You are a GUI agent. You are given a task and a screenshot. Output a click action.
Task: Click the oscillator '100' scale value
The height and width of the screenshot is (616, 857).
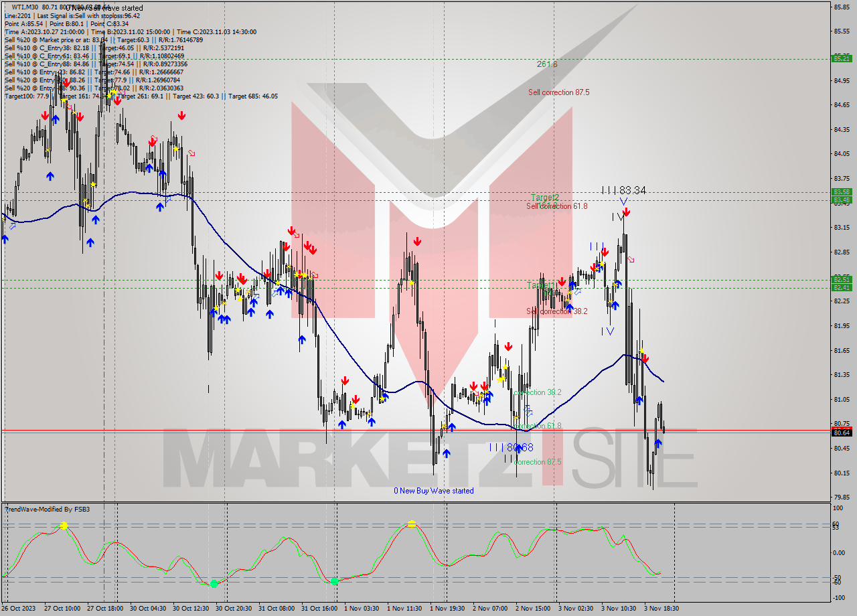tap(838, 510)
